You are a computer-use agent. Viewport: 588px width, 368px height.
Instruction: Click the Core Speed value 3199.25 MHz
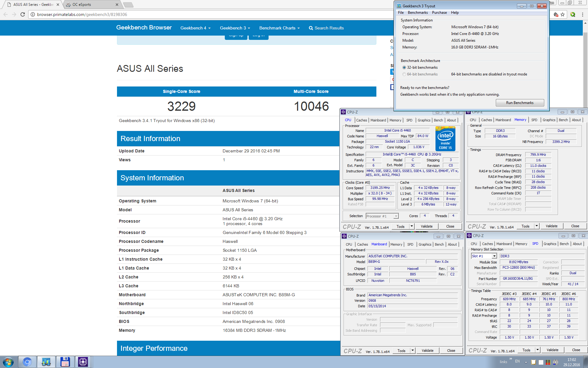pyautogui.click(x=380, y=188)
